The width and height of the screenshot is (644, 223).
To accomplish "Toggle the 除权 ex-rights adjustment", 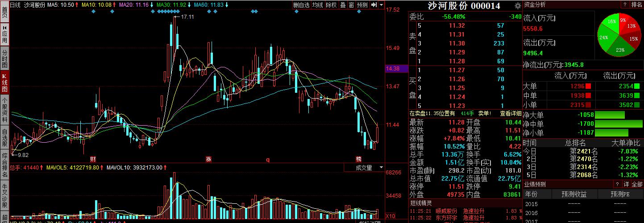I will [x=331, y=5].
